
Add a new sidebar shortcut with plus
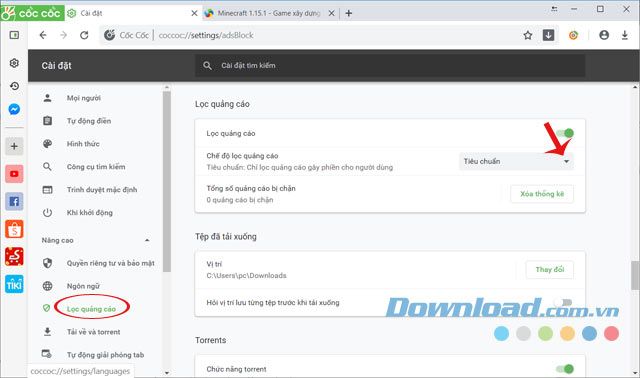pyautogui.click(x=14, y=146)
